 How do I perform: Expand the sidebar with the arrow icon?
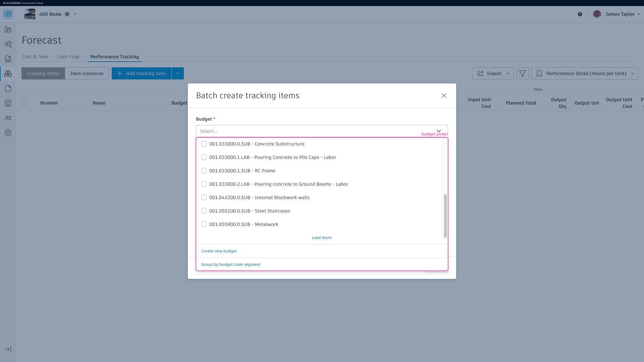coord(8,349)
